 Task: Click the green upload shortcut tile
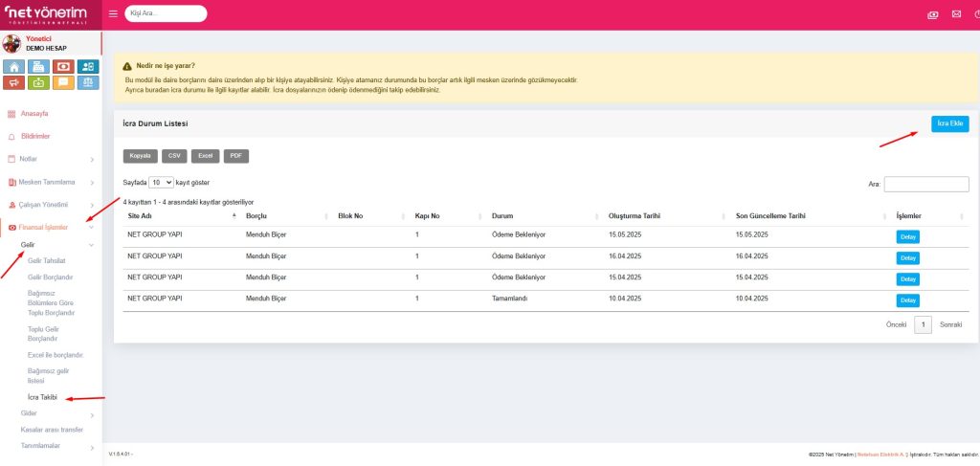click(39, 82)
